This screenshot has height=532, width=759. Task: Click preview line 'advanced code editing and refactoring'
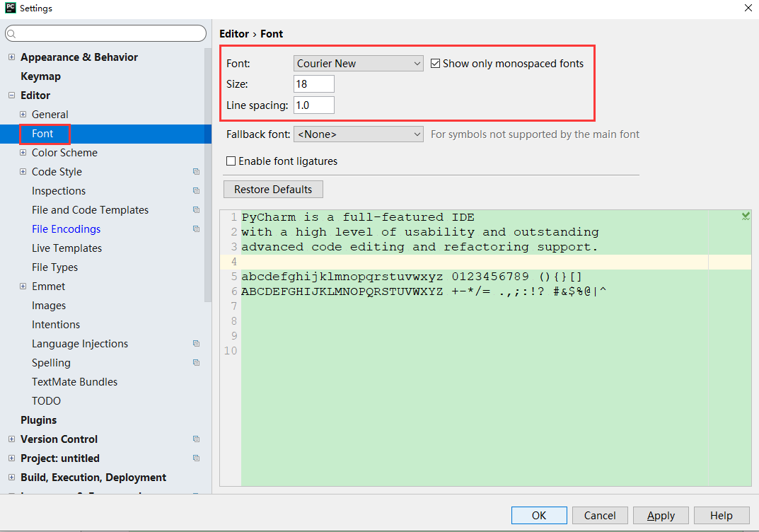point(419,247)
